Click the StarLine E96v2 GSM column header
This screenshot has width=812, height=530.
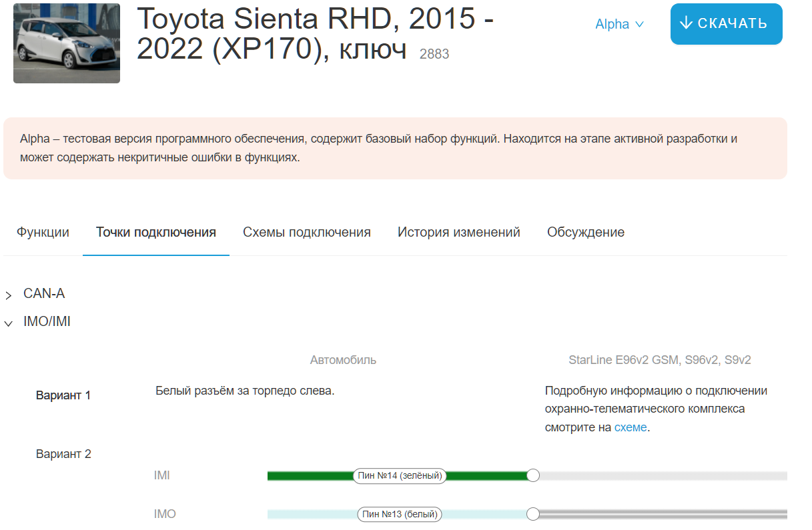click(x=659, y=360)
